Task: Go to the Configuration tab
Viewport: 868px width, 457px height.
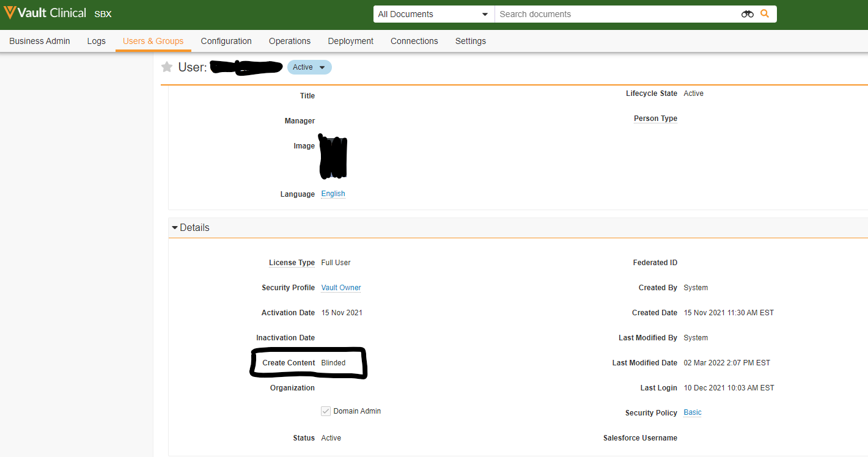Action: [x=226, y=41]
